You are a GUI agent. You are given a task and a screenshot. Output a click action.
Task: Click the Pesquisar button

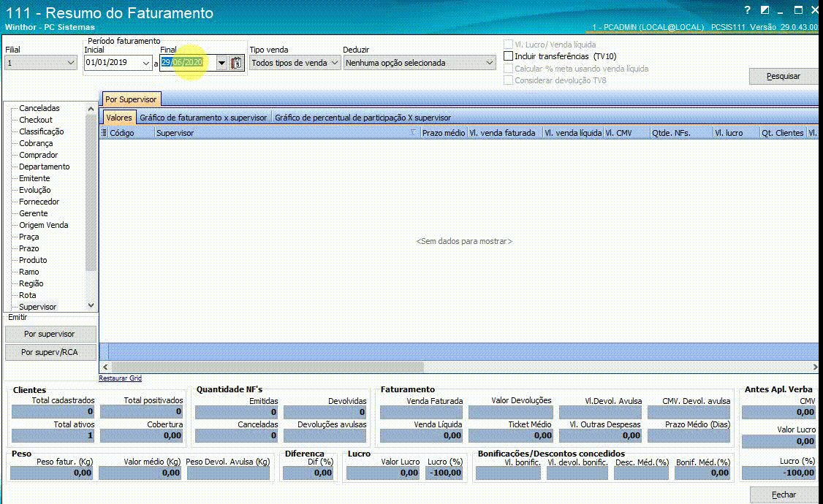(x=783, y=76)
